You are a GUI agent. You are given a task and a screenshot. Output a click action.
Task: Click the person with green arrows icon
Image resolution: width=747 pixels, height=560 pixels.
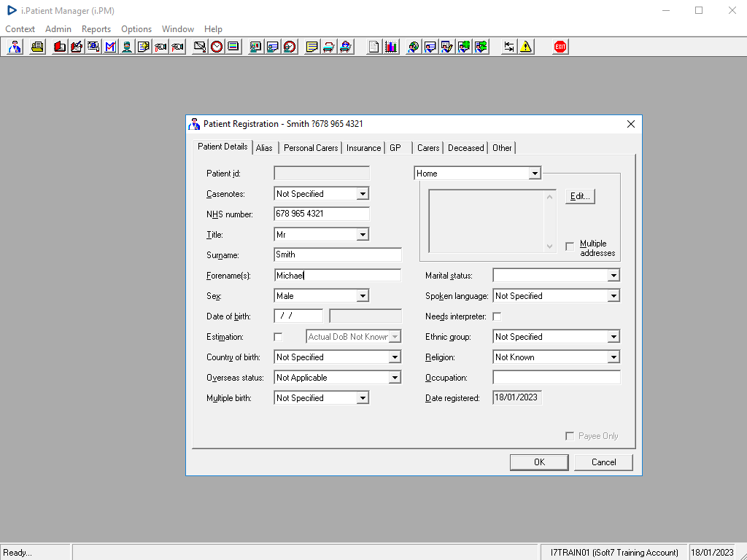click(481, 47)
